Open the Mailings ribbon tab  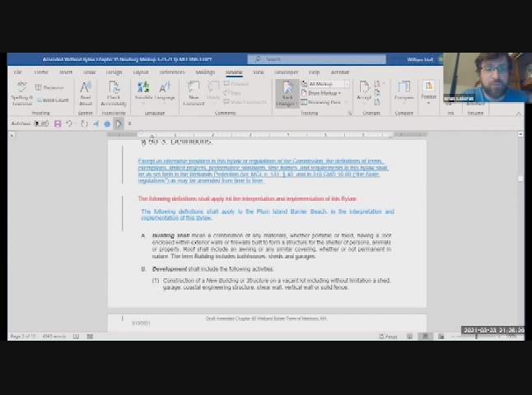point(204,72)
